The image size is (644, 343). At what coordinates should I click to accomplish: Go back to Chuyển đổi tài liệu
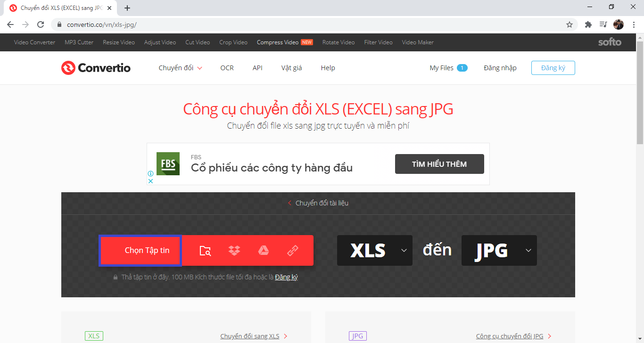pyautogui.click(x=318, y=203)
